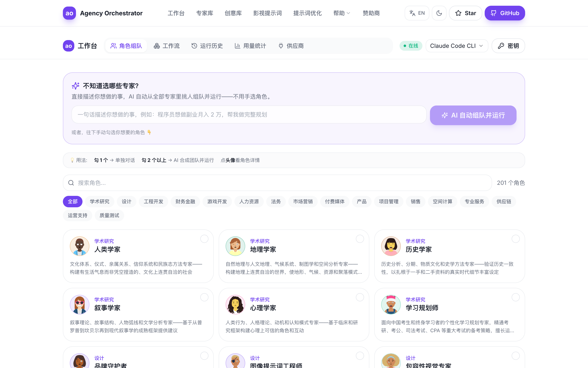Open the Claude Code CLI provider dropdown
Viewport: 588px width, 368px height.
457,46
